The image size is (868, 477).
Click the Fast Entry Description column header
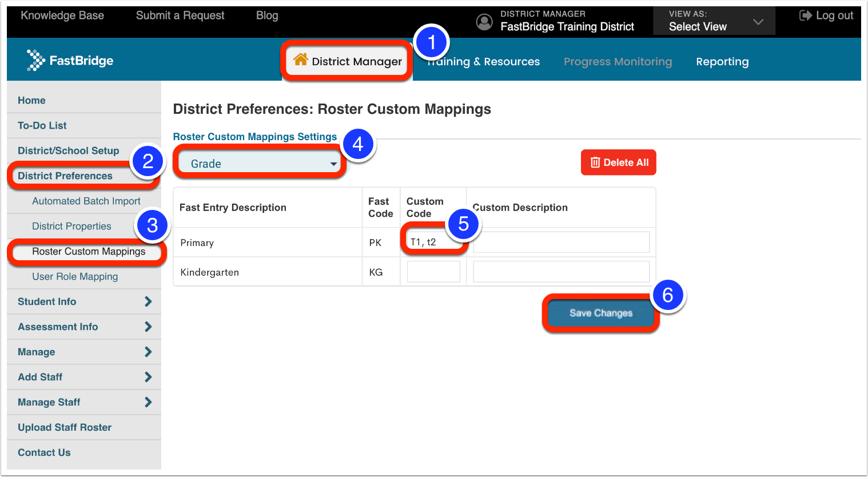coord(233,208)
